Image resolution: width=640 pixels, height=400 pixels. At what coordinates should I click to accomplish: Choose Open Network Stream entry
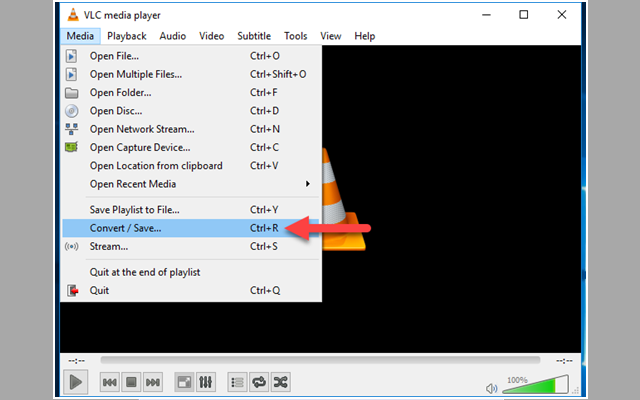[x=141, y=129]
